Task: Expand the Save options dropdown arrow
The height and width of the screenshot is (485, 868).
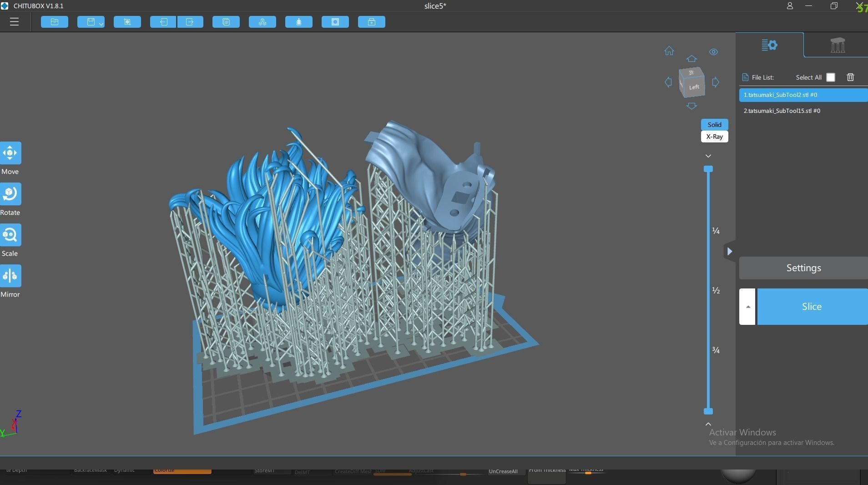Action: pos(101,23)
